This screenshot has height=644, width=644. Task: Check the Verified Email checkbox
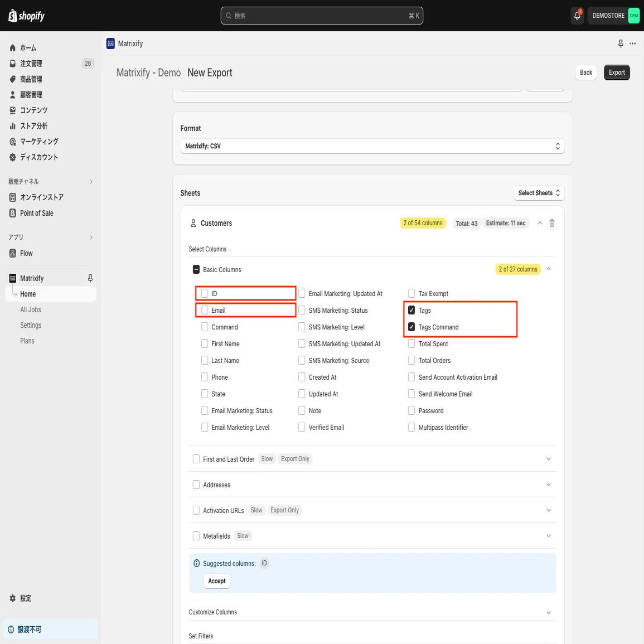pos(302,427)
